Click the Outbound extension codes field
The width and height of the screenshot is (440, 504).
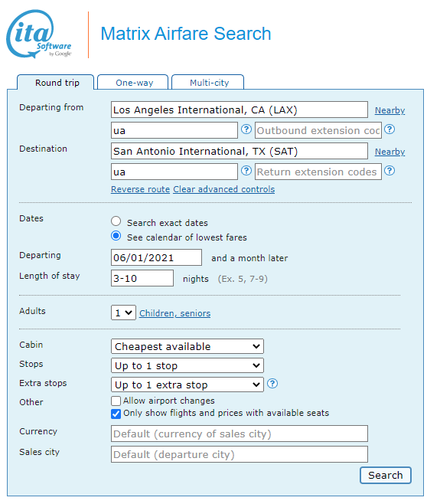[x=318, y=130]
